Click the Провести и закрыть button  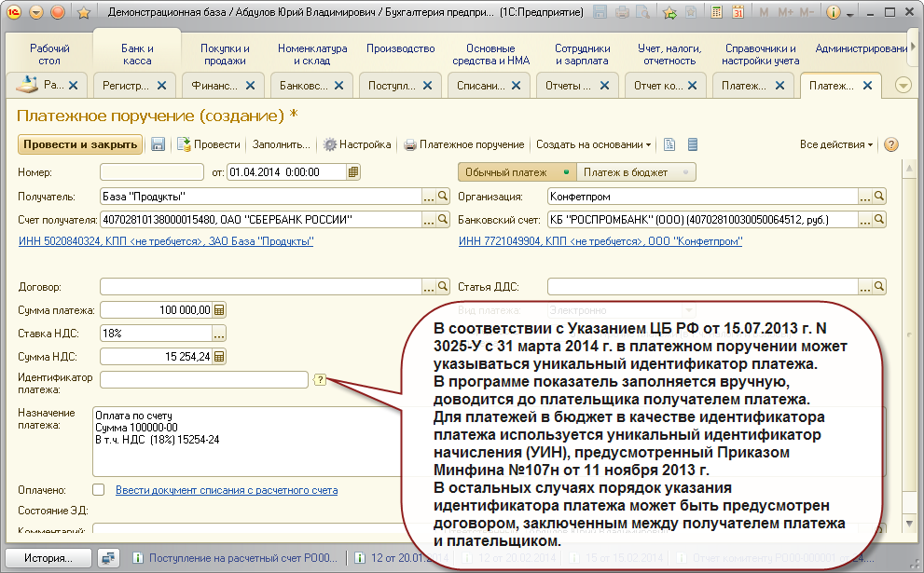click(x=80, y=144)
